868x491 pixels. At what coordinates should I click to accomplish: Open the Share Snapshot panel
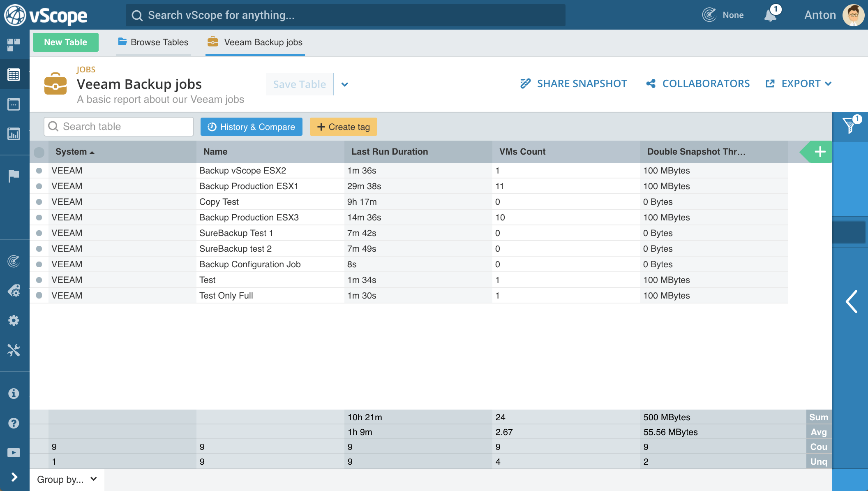573,83
